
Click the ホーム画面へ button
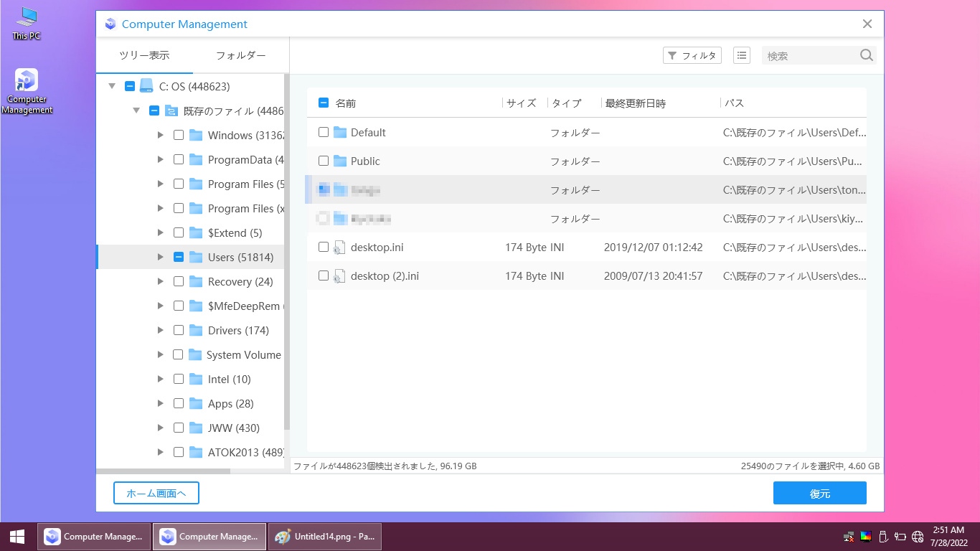(x=156, y=493)
